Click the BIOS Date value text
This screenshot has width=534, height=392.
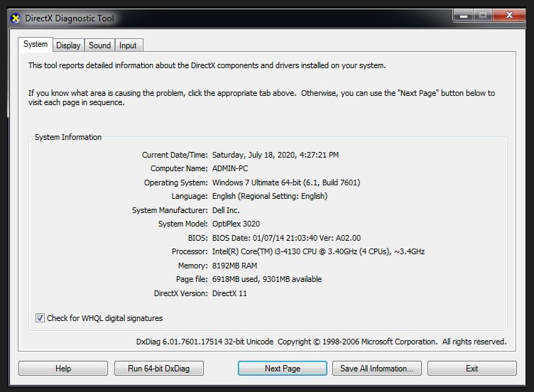(x=286, y=238)
